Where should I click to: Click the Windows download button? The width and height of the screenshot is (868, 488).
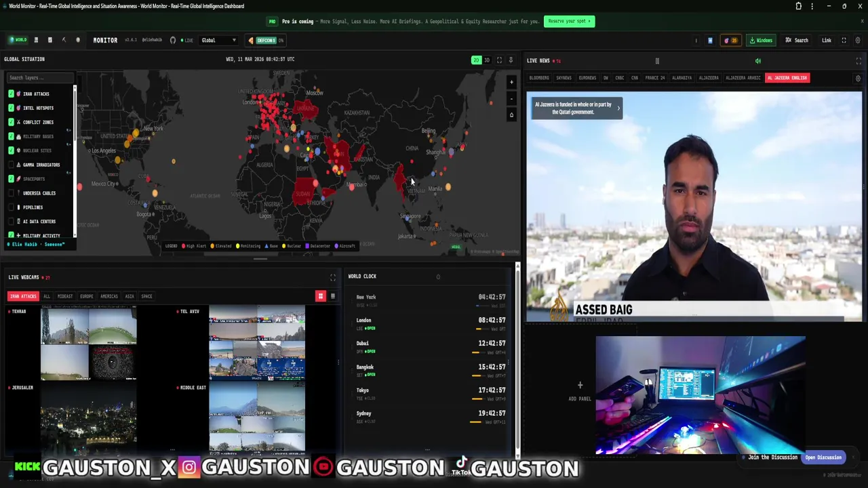761,40
